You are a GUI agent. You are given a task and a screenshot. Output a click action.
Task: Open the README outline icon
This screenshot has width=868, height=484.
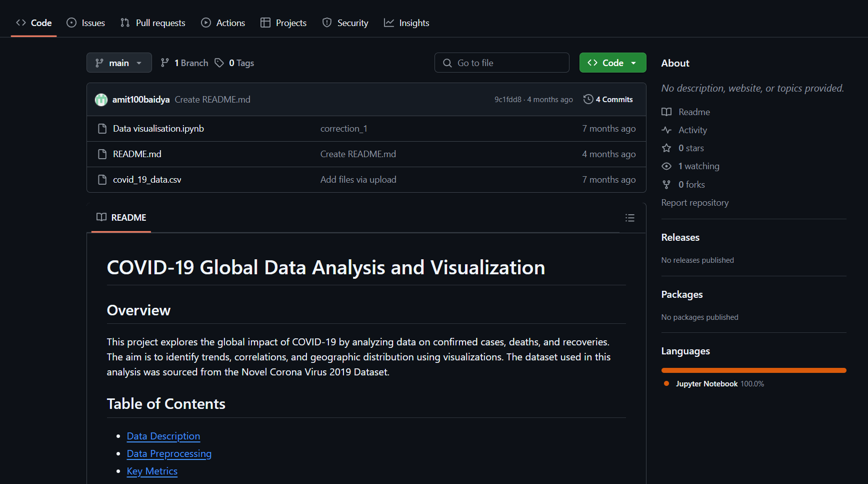630,218
